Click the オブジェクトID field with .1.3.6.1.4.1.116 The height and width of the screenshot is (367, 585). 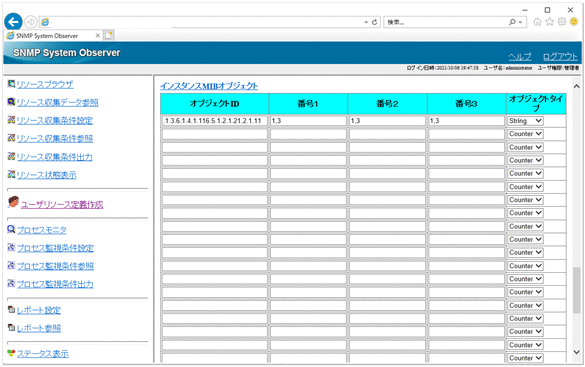click(x=215, y=121)
